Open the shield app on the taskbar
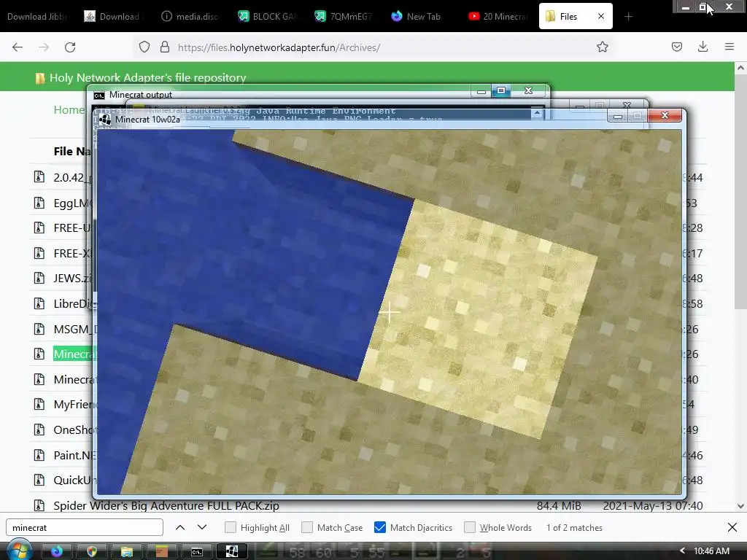747x560 pixels. [91, 551]
